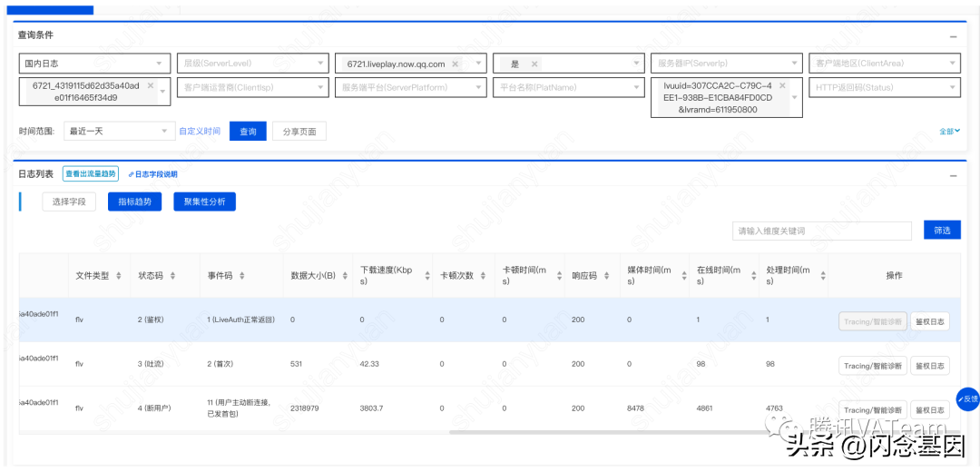Click the 查询 button
Viewport: 980px width, 472px height.
tap(248, 132)
